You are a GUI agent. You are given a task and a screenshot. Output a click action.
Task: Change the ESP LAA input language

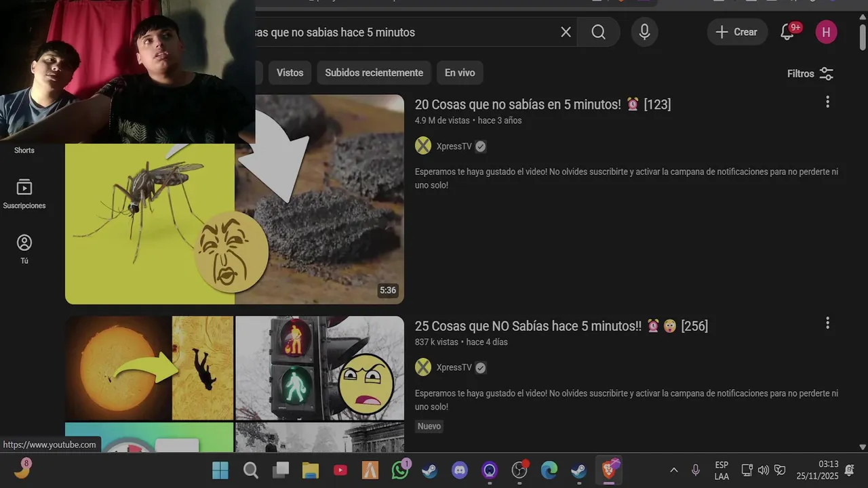(x=722, y=470)
